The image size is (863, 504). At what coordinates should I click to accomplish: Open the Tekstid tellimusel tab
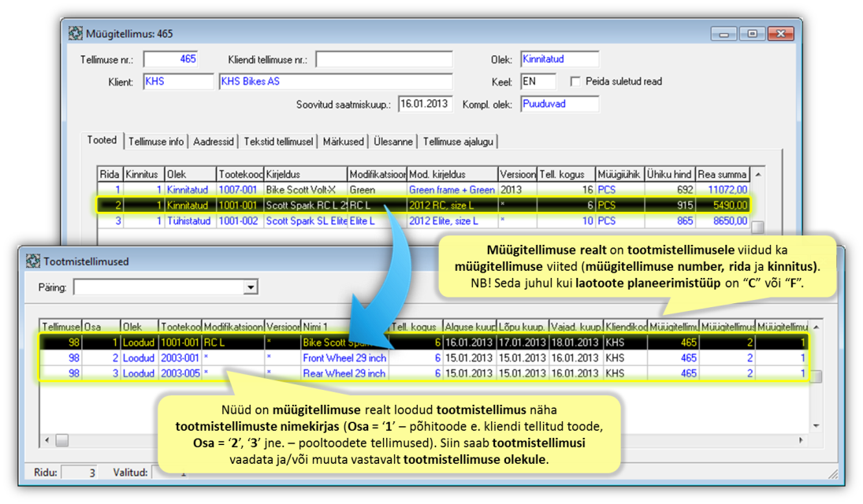(278, 142)
